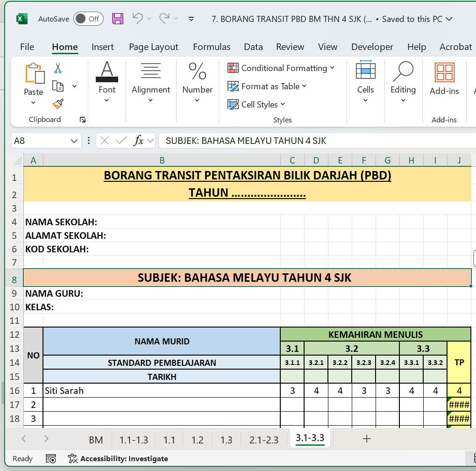Go to the Formulas tab
Screen dimensions: 476x471
(x=212, y=47)
